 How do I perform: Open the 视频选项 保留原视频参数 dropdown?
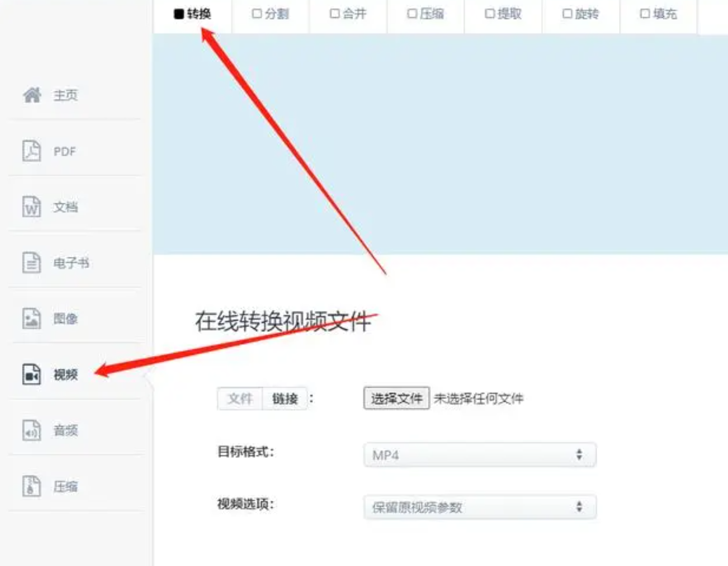pyautogui.click(x=480, y=507)
